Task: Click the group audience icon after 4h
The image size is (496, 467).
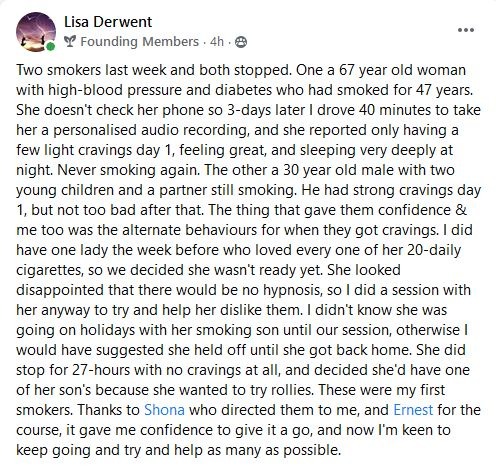Action: (241, 42)
